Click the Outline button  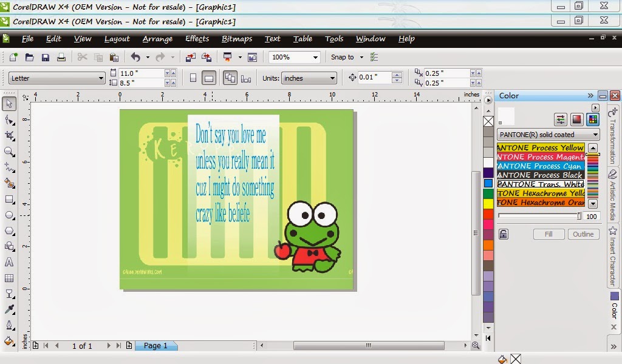[583, 234]
